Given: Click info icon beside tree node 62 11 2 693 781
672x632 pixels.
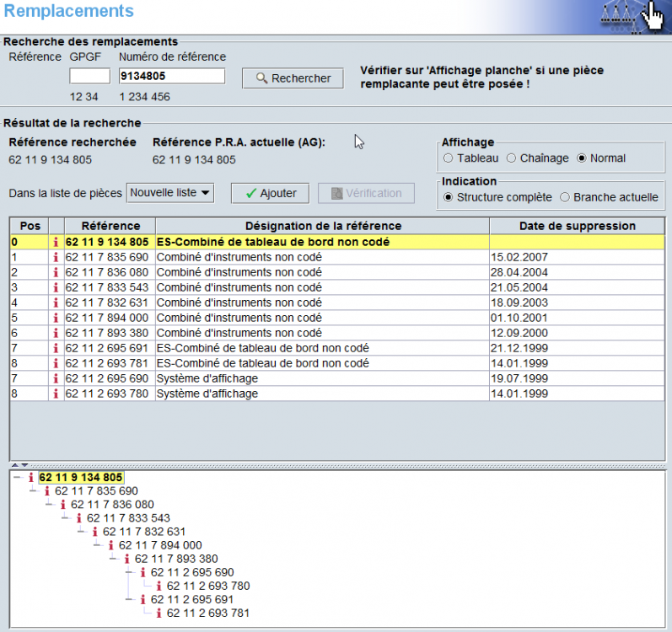Looking at the screenshot, I should point(159,613).
